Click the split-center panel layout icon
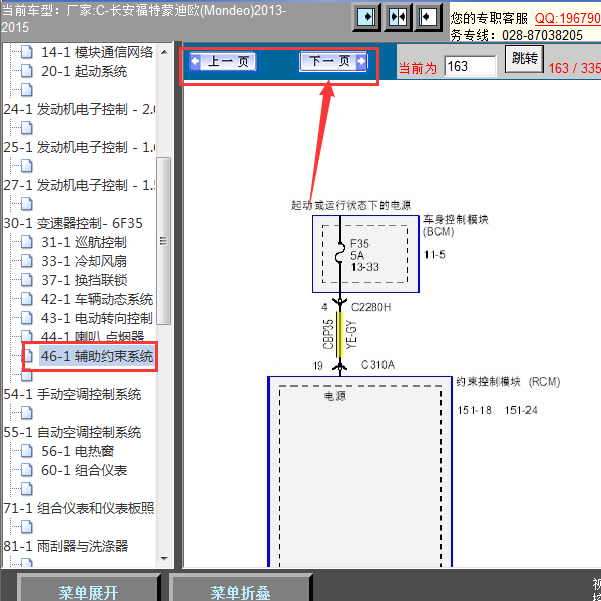The height and width of the screenshot is (601, 601). pos(397,17)
